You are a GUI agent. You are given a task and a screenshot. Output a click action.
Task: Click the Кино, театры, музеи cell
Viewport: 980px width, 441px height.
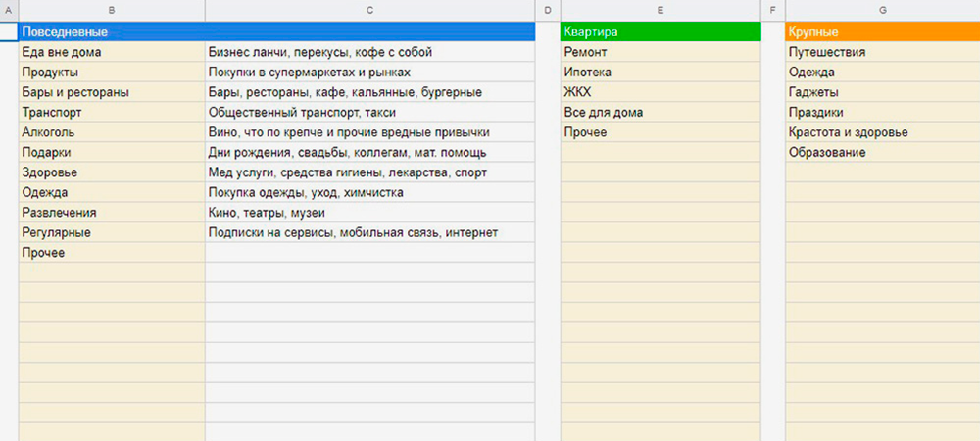coord(370,213)
